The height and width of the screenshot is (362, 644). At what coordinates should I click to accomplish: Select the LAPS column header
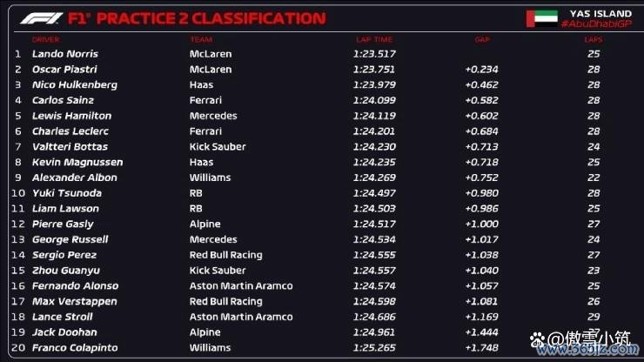pos(593,39)
